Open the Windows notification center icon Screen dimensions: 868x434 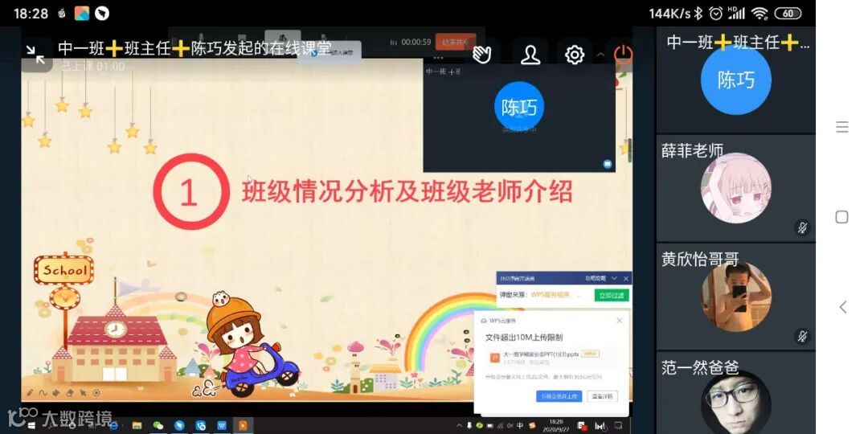[617, 426]
